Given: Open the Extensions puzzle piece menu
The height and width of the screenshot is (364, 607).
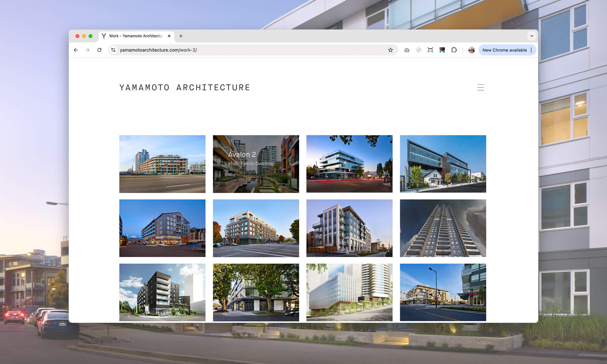Looking at the screenshot, I should 454,50.
